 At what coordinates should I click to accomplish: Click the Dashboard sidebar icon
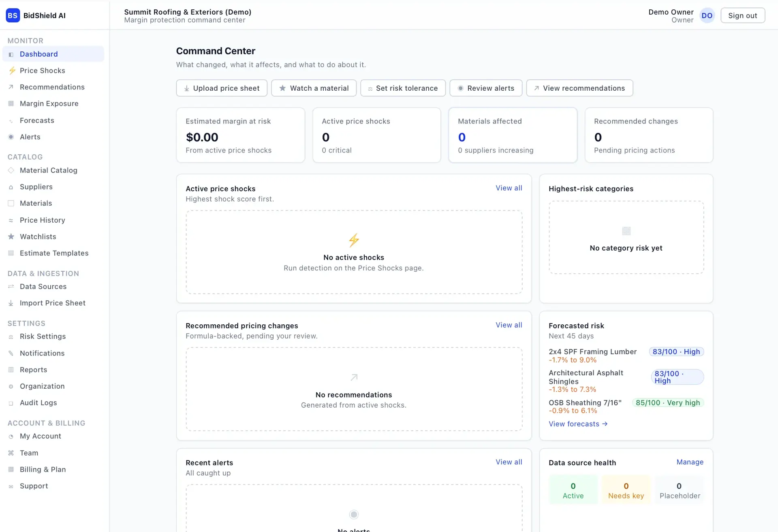click(x=11, y=54)
